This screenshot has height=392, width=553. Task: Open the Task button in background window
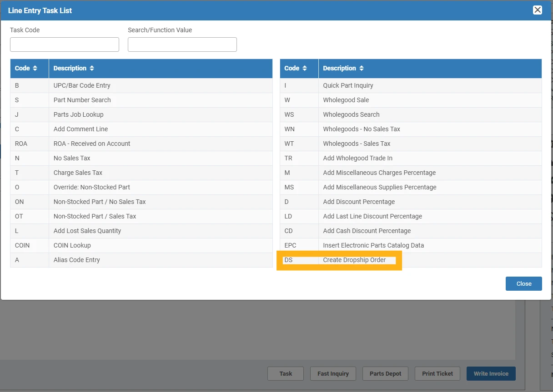[286, 373]
